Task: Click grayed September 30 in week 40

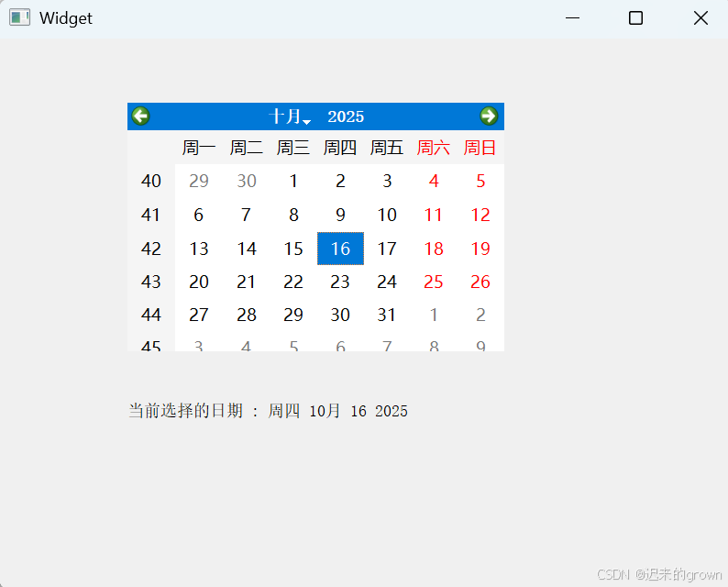Action: 246,181
